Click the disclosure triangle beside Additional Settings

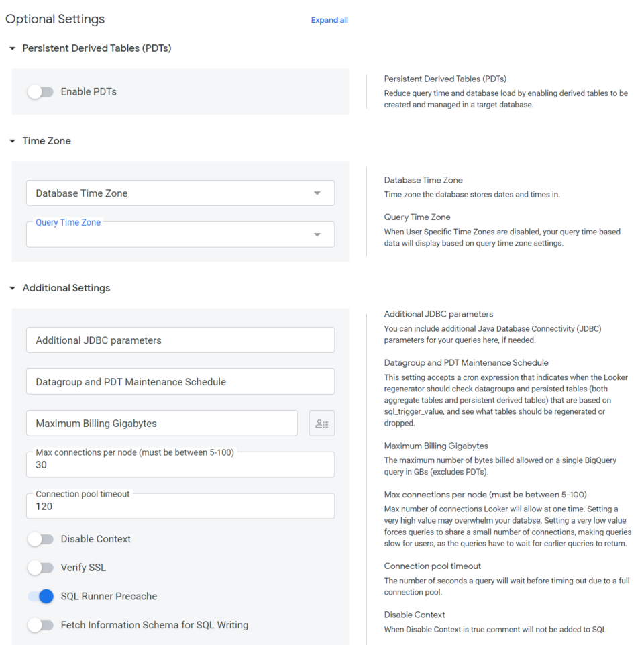point(11,287)
